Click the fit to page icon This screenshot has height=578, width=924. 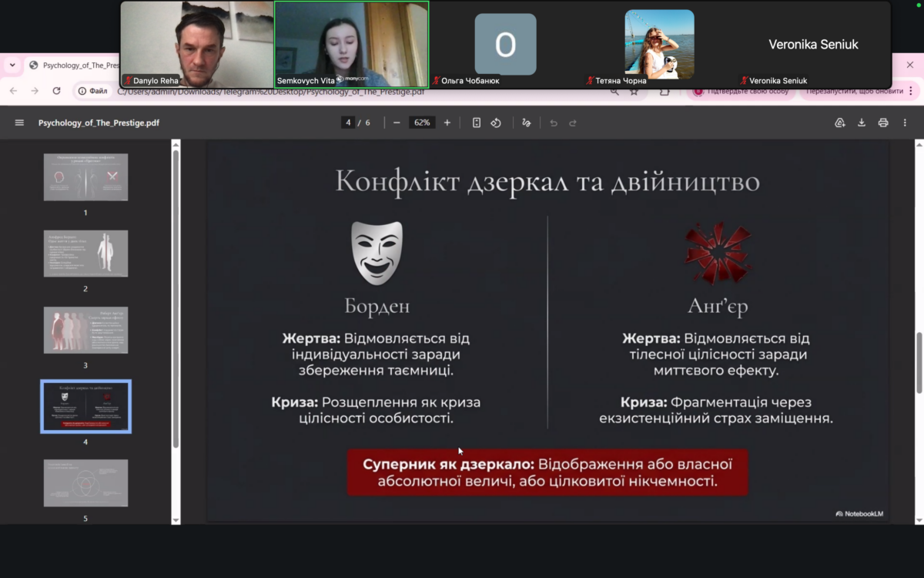pos(477,123)
